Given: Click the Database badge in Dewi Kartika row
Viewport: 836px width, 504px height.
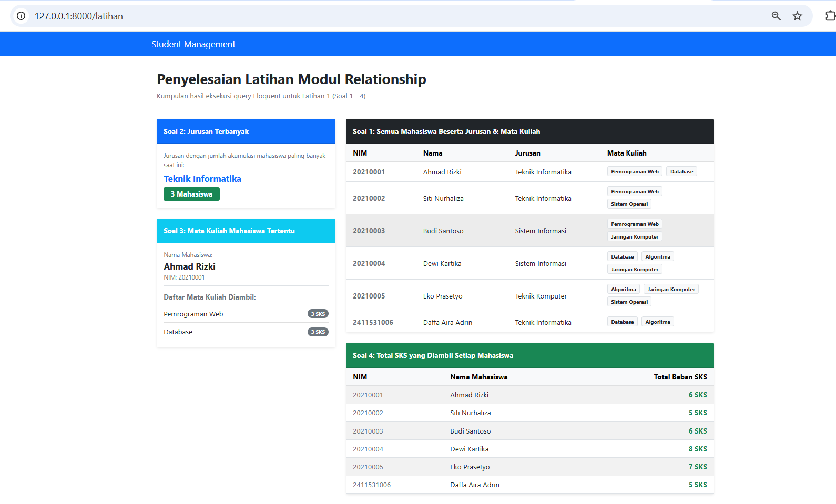Looking at the screenshot, I should 623,256.
